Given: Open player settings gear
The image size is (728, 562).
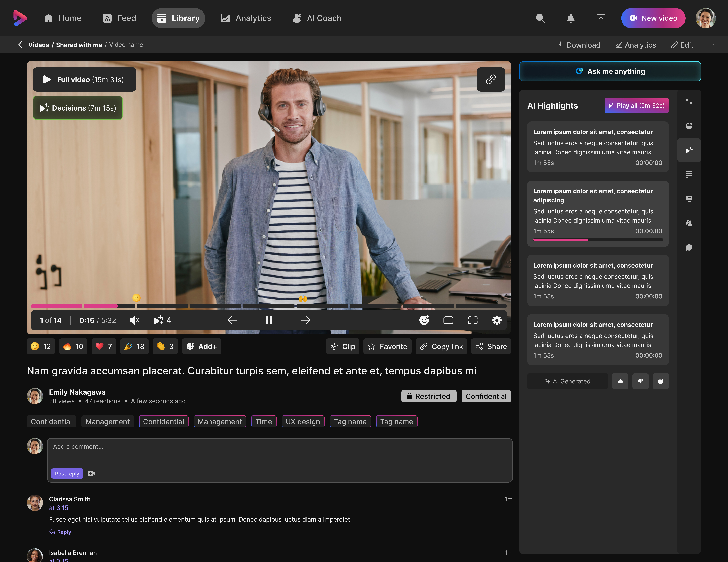Looking at the screenshot, I should 497,320.
